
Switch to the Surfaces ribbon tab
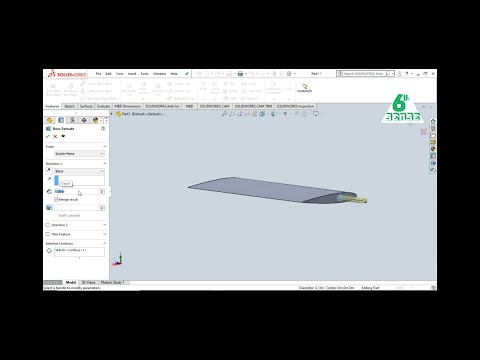[x=86, y=106]
